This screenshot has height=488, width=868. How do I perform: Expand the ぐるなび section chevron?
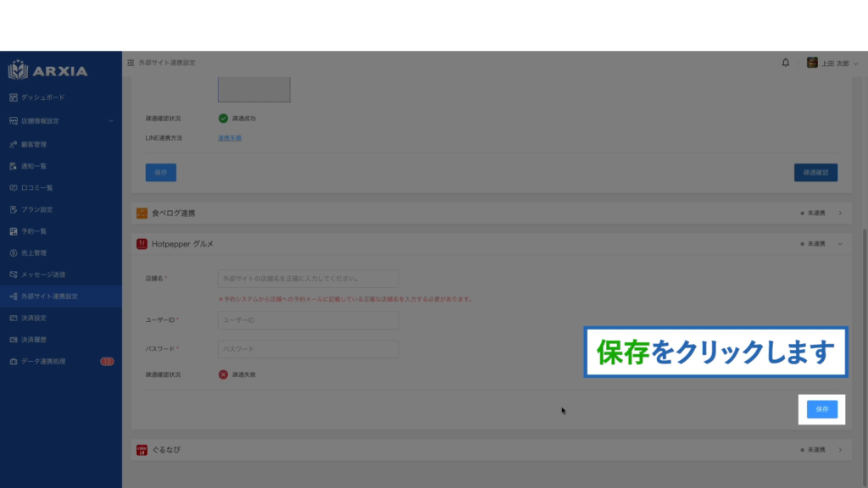click(x=840, y=449)
